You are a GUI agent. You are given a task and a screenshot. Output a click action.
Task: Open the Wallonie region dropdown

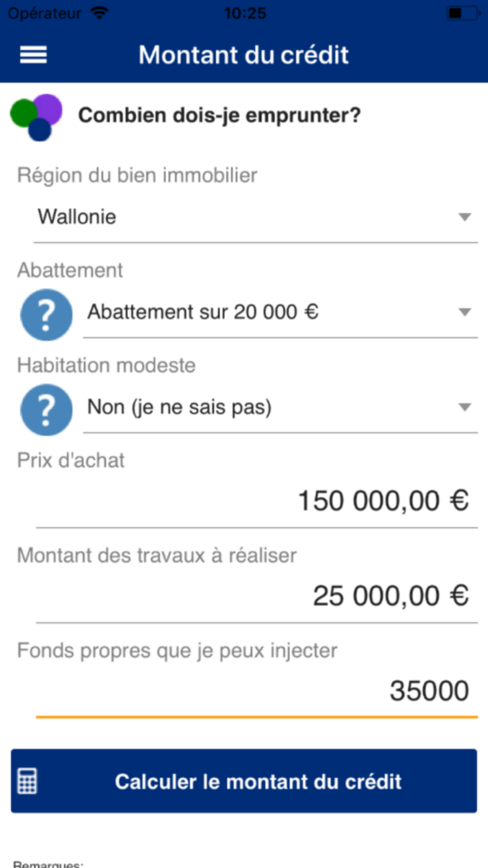(255, 217)
